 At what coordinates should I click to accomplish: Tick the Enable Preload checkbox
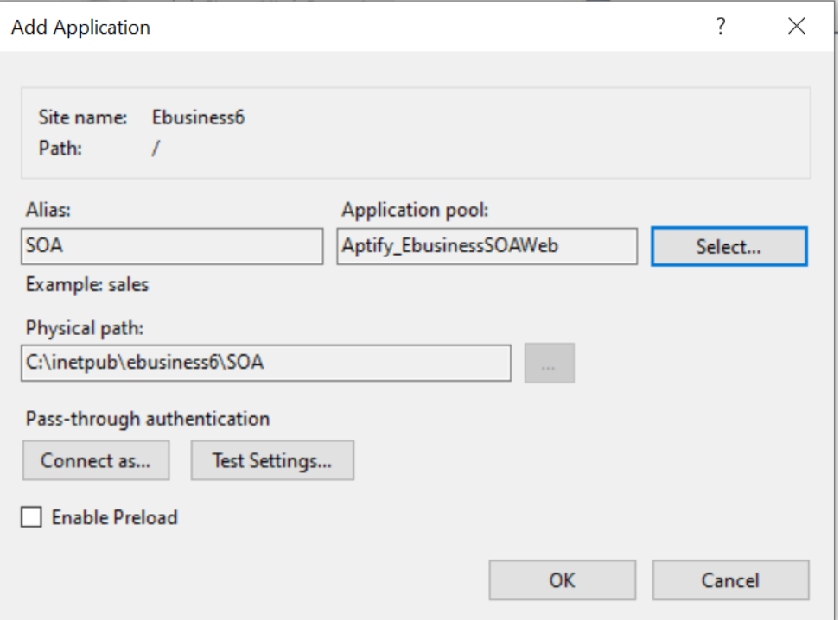tap(31, 517)
